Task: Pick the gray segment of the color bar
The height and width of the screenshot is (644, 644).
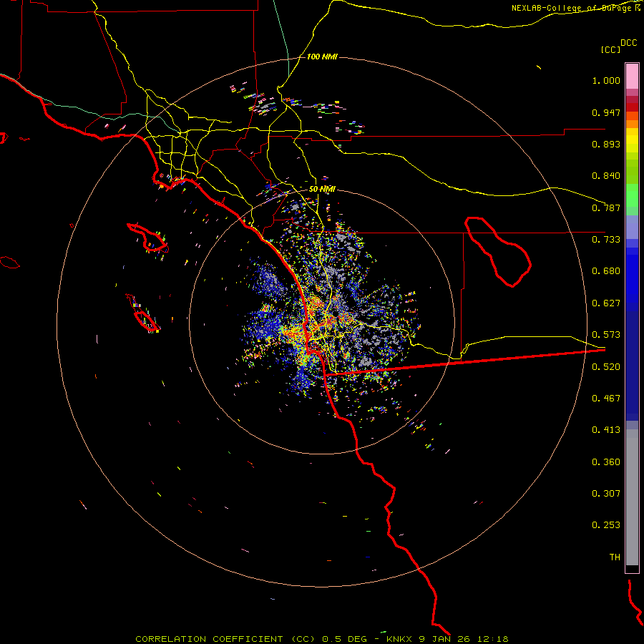Action: click(x=632, y=497)
